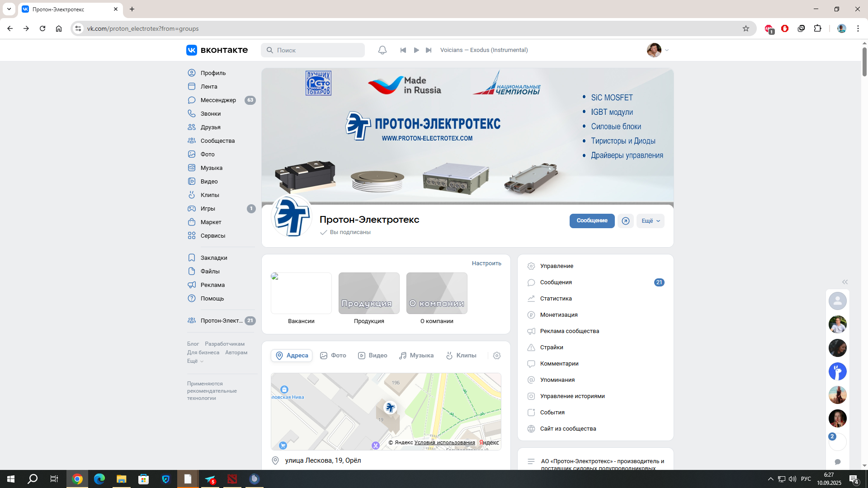Screen dimensions: 868x488
Task: Switch to the Фото tab
Action: tap(333, 356)
